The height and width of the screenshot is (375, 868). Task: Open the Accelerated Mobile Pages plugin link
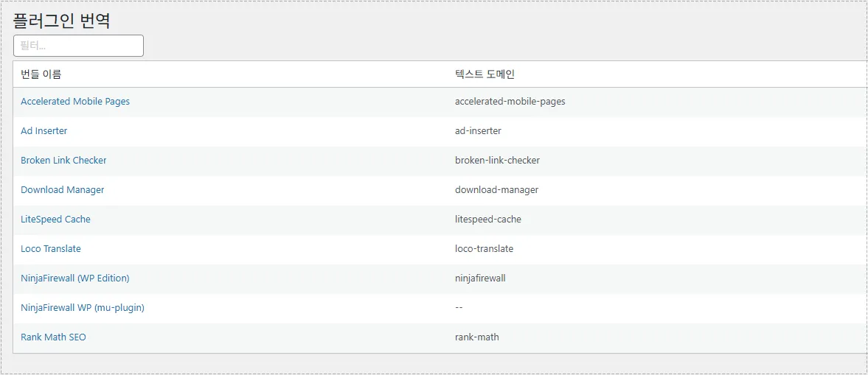[75, 102]
